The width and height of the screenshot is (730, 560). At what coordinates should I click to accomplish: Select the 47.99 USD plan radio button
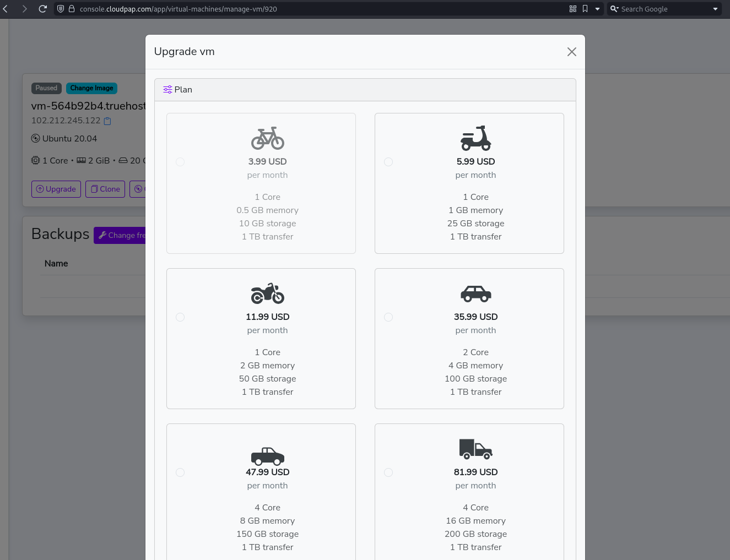coord(180,472)
